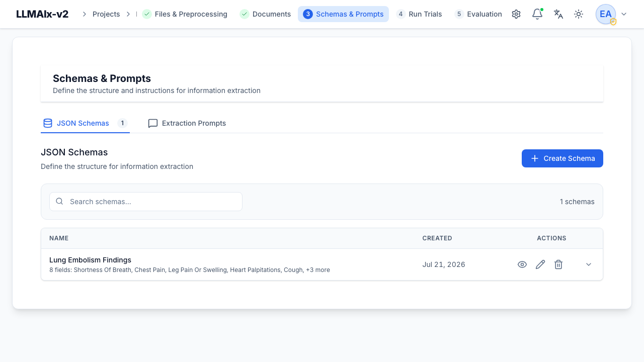Select the JSON Schemas tab

point(85,123)
